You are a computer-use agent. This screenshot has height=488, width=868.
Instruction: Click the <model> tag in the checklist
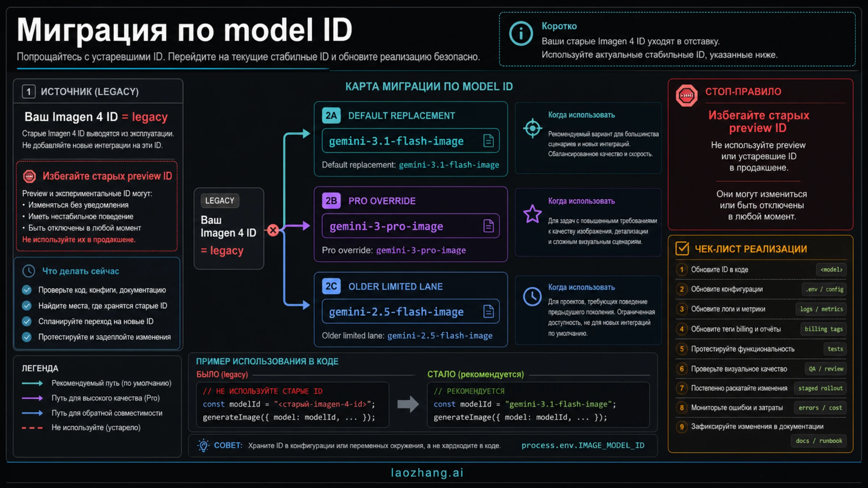pyautogui.click(x=831, y=270)
